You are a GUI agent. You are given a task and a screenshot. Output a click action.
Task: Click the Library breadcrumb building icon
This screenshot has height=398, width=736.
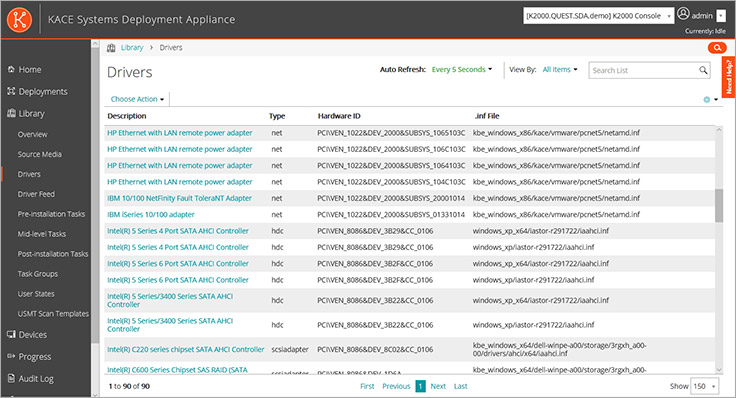click(x=111, y=47)
